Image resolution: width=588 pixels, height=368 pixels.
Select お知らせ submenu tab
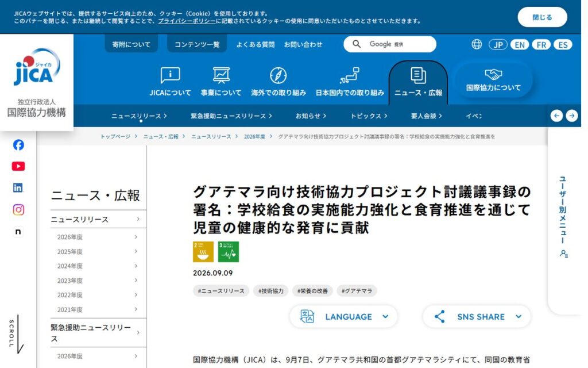311,116
